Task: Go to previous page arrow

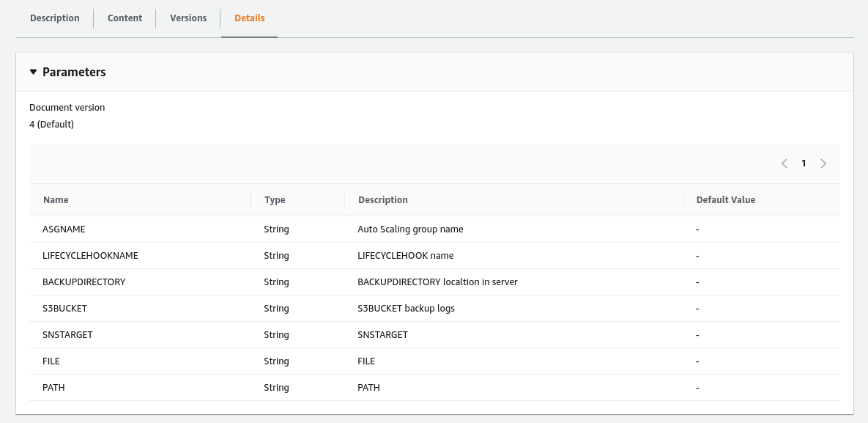Action: point(784,163)
